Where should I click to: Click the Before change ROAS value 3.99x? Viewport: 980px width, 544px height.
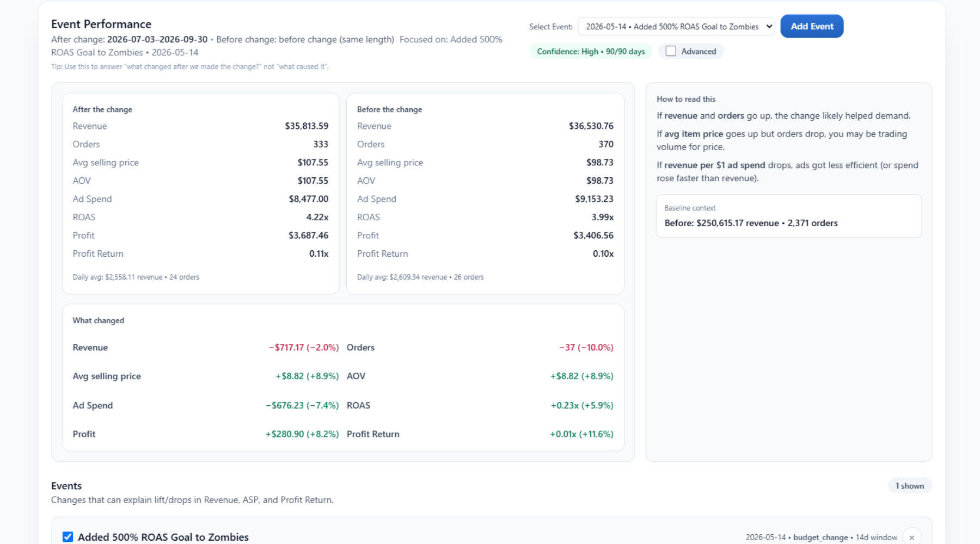(x=603, y=217)
